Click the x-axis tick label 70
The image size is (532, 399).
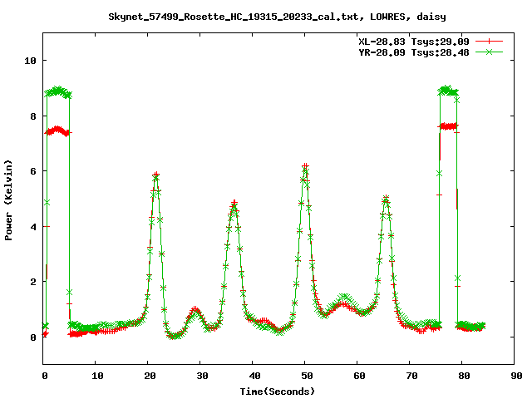pyautogui.click(x=411, y=376)
